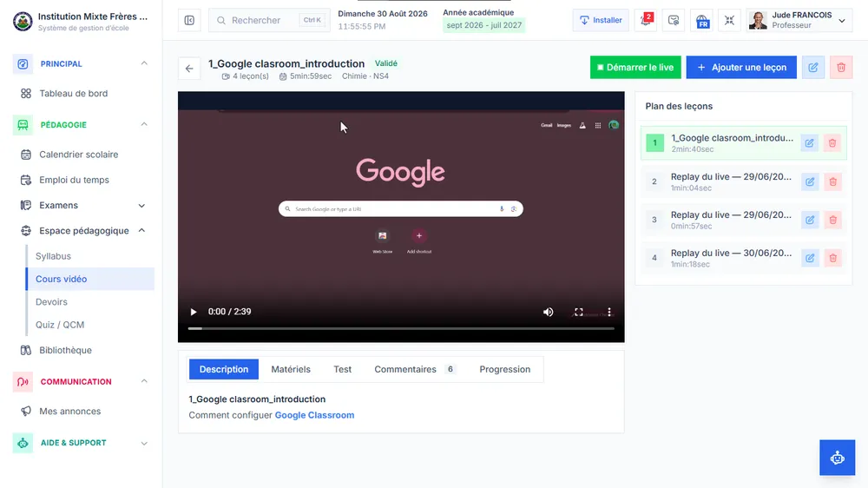868x488 pixels.
Task: Collapse the Espace pédagogique submenu
Action: click(x=141, y=231)
